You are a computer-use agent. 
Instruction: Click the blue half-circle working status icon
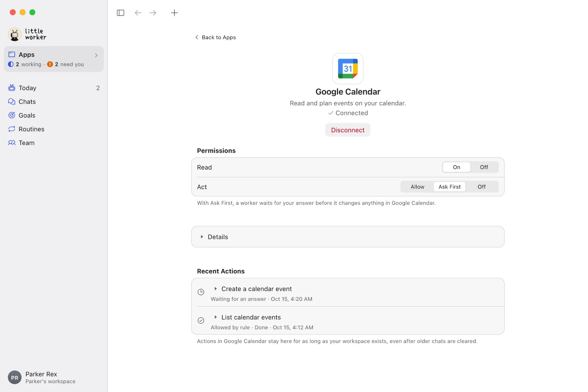pyautogui.click(x=11, y=64)
